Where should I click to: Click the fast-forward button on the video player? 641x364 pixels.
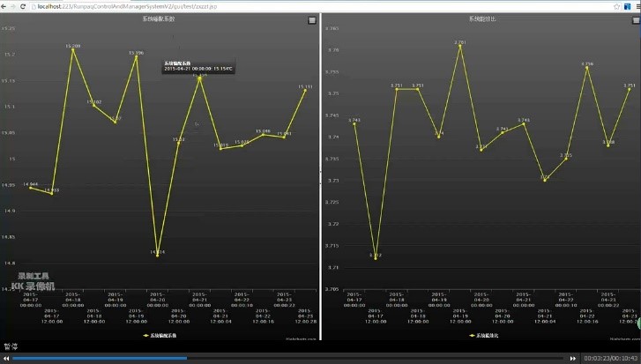click(573, 358)
